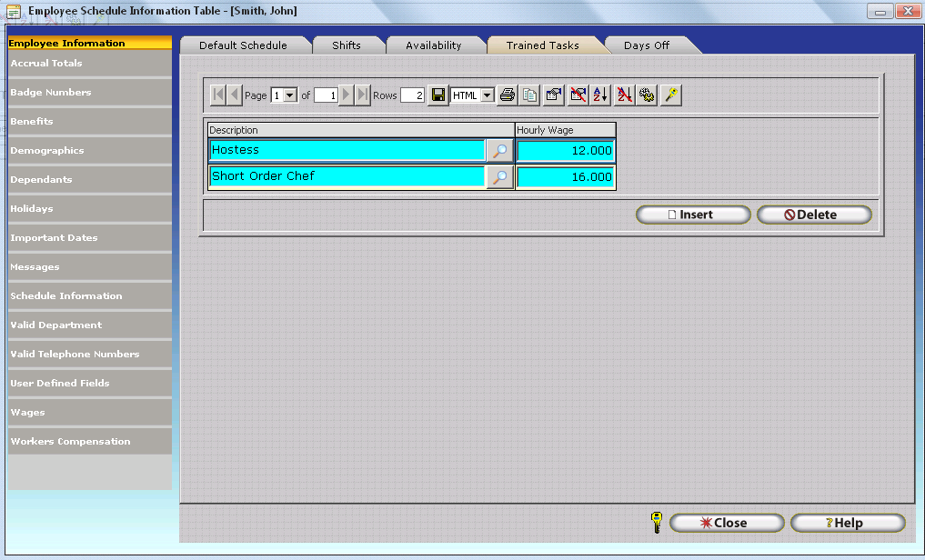Screen dimensions: 925x560
Task: Click the magnifier lookup beside Hostess
Action: pyautogui.click(x=499, y=151)
